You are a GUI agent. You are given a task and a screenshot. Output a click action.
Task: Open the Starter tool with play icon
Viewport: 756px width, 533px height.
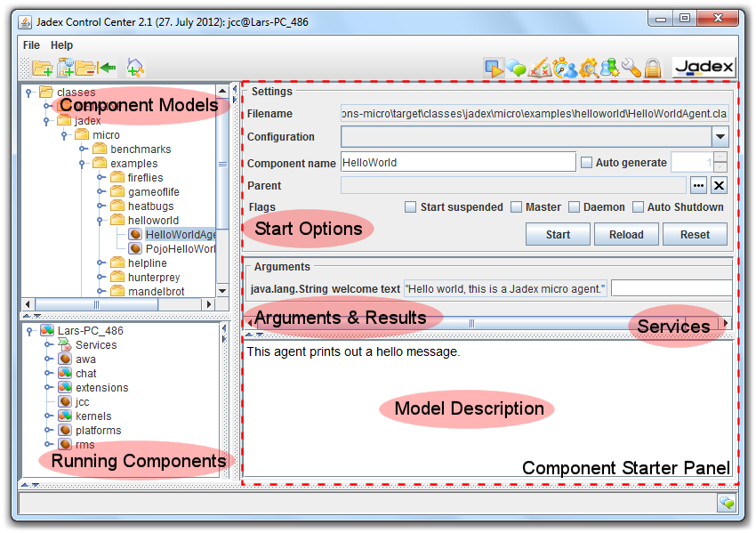click(494, 68)
